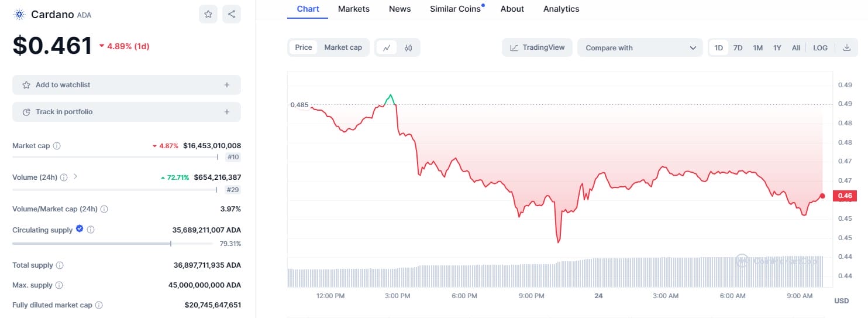This screenshot has width=868, height=318.
Task: Open the Compare with dropdown
Action: tap(640, 48)
